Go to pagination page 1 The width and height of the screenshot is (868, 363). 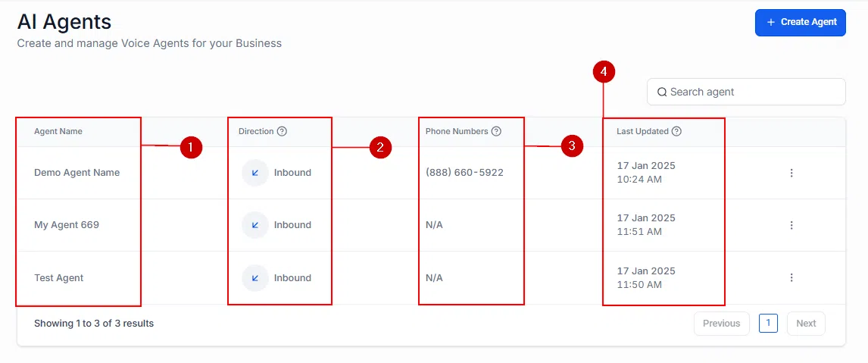coord(768,323)
